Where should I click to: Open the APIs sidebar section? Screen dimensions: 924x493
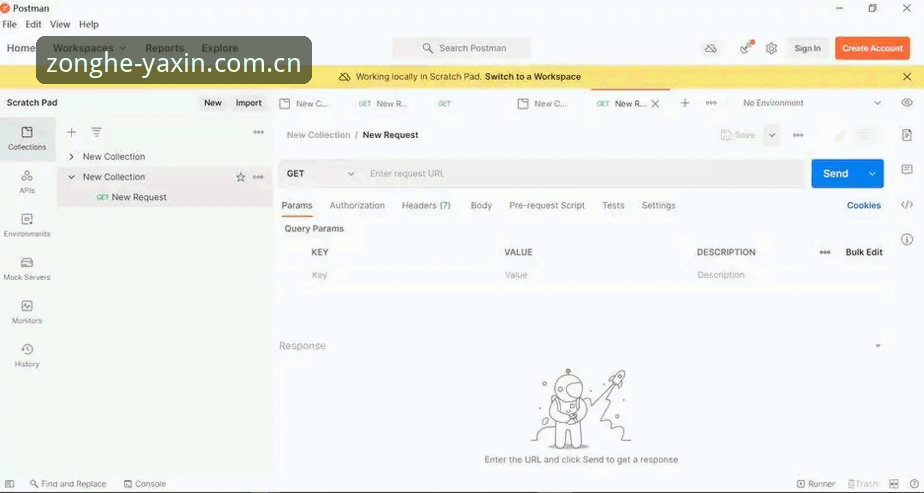tap(27, 182)
